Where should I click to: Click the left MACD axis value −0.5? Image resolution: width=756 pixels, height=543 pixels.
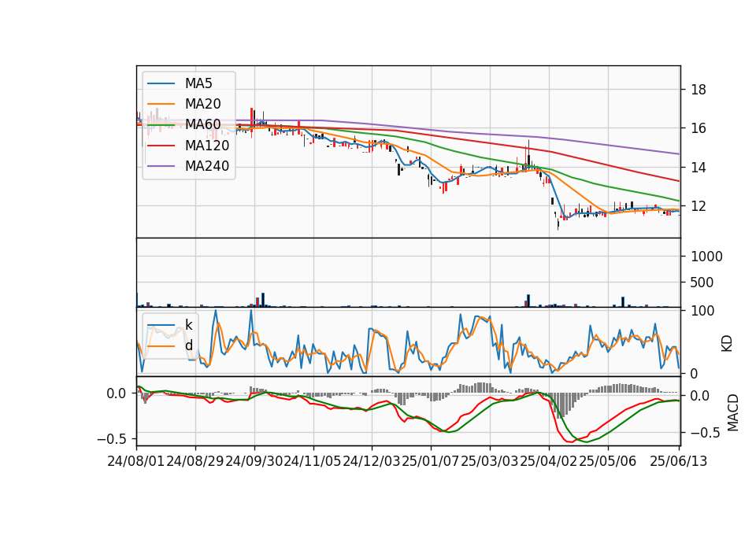click(112, 439)
